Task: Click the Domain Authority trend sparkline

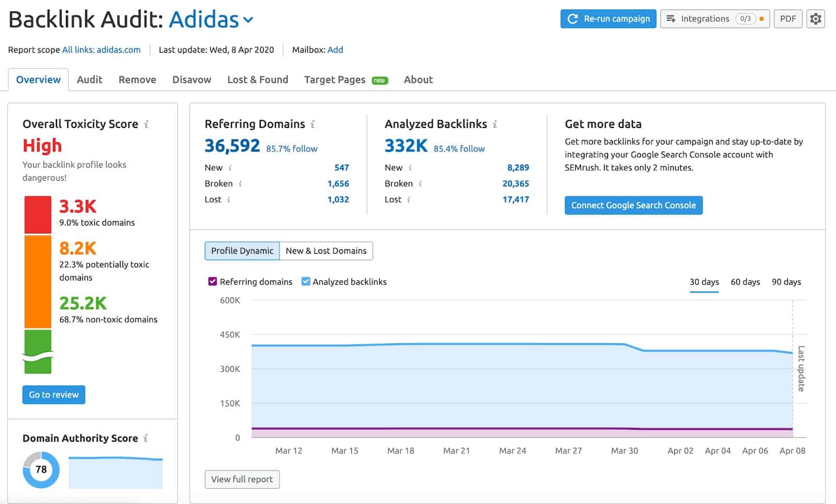Action: click(x=115, y=473)
